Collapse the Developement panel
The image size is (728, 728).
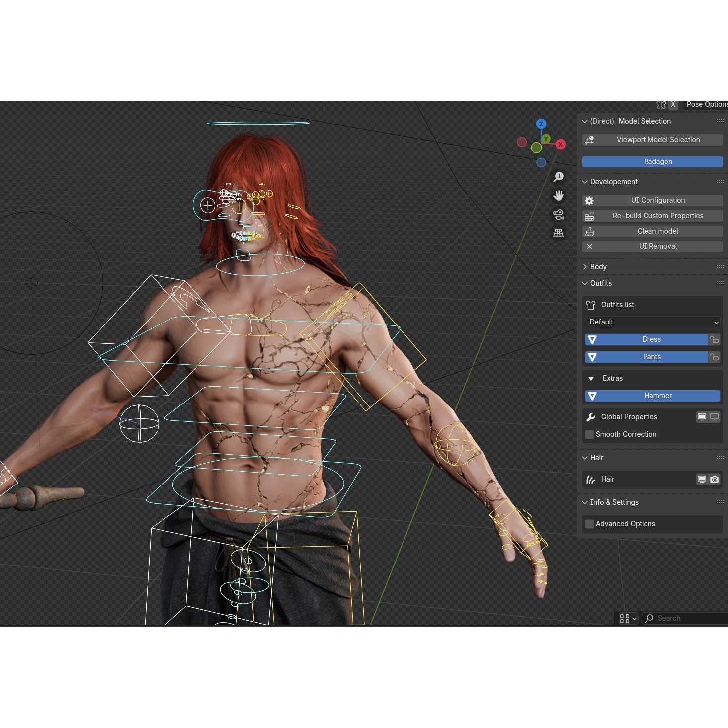coord(585,182)
